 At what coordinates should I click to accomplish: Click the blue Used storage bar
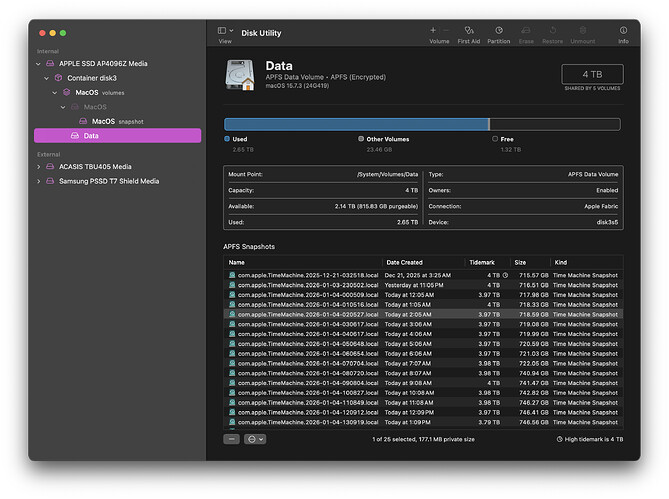click(355, 124)
